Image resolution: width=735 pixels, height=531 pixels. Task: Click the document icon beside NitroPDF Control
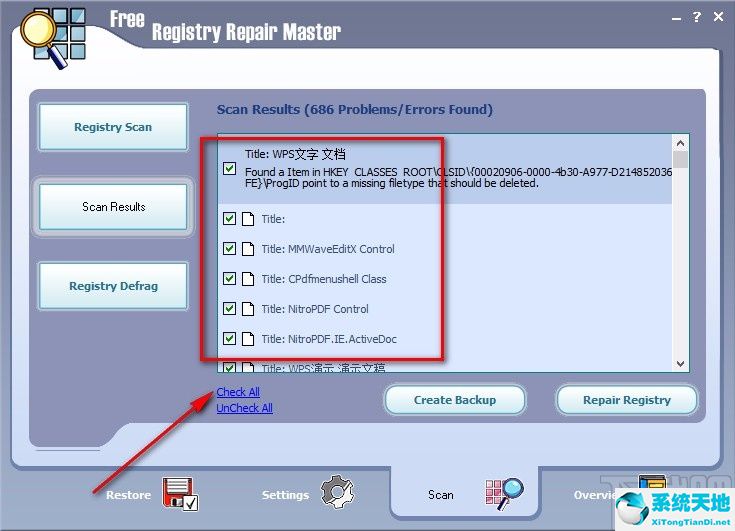[x=247, y=309]
